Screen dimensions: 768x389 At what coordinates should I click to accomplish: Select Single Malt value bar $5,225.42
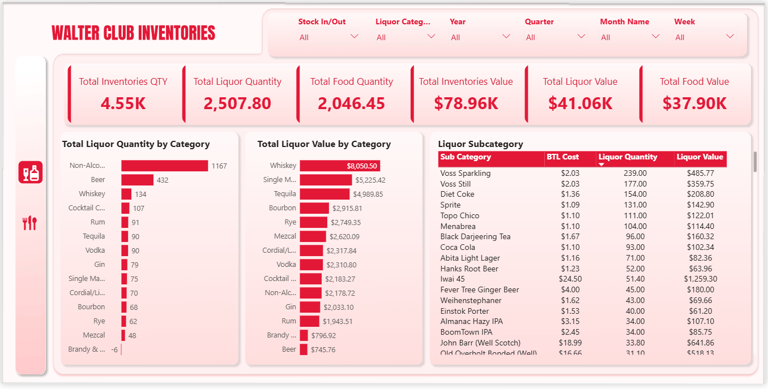pos(326,180)
